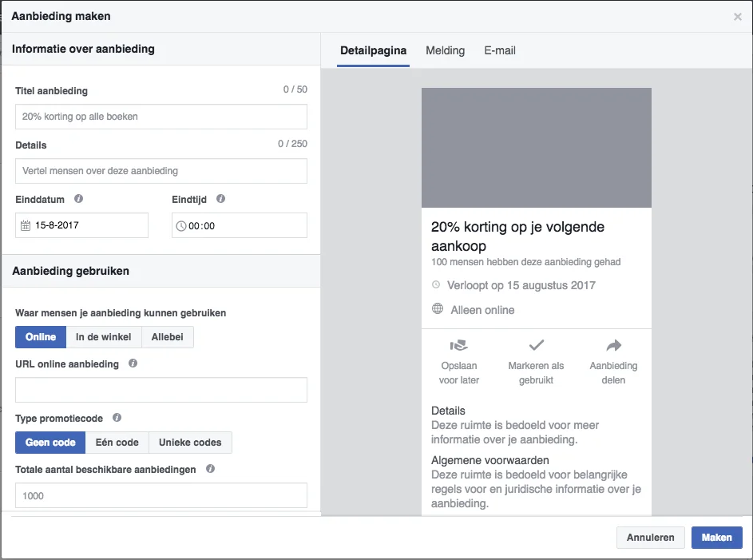The height and width of the screenshot is (560, 753).
Task: Switch to the Melding preview tab
Action: (x=445, y=50)
